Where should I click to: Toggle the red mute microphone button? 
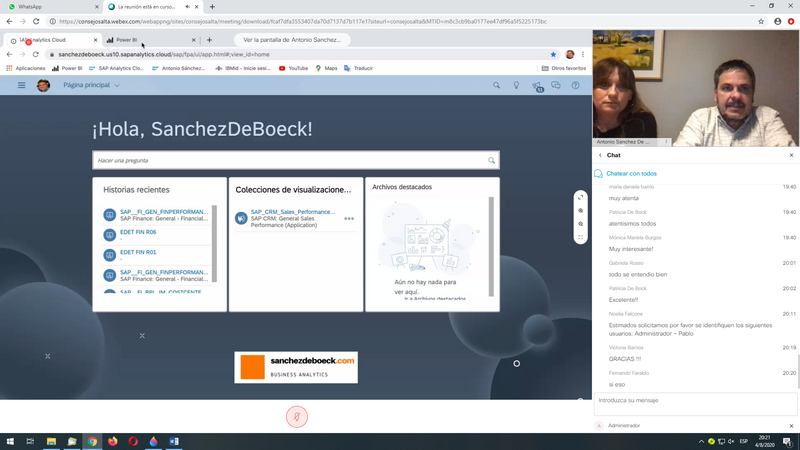[x=297, y=417]
